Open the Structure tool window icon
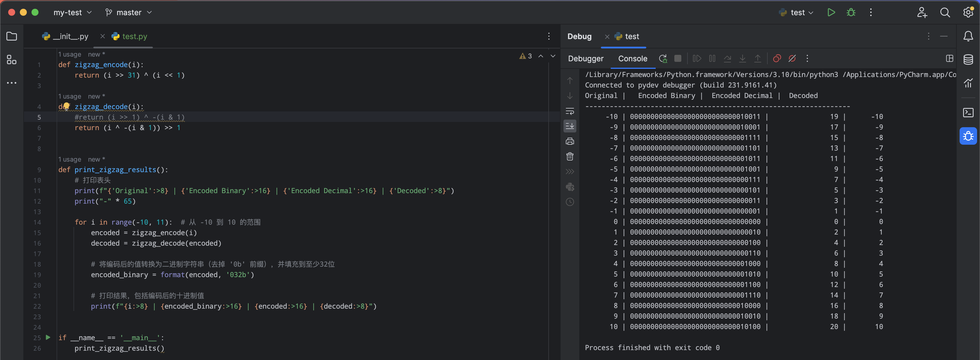This screenshot has height=360, width=980. click(11, 60)
